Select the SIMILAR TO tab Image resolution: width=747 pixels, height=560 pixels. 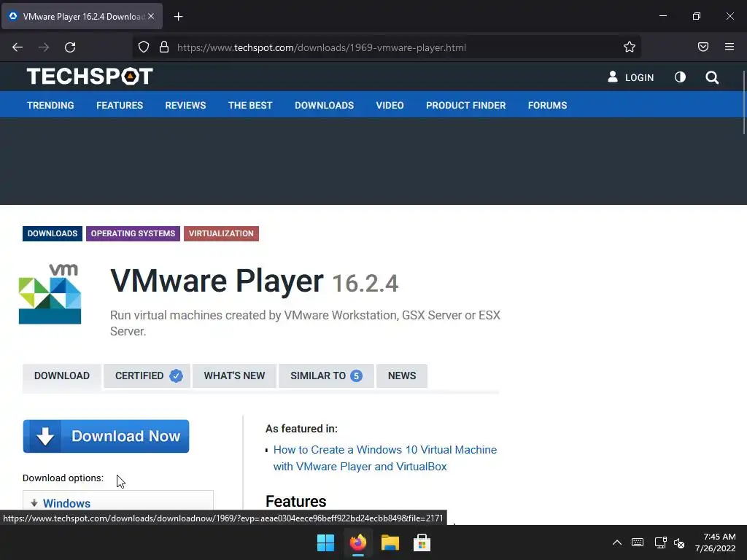tap(326, 376)
